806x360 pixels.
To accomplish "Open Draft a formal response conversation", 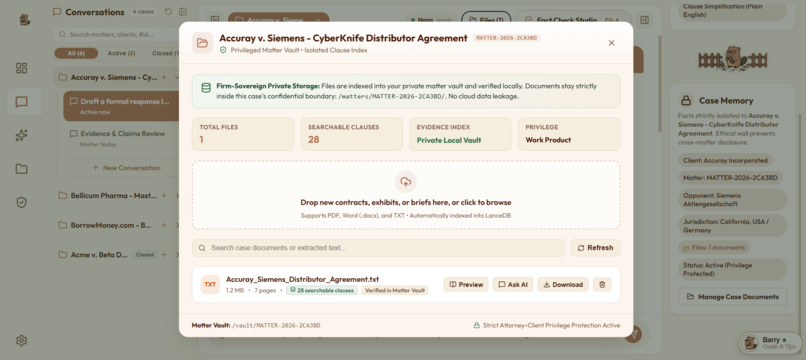I will (x=121, y=106).
